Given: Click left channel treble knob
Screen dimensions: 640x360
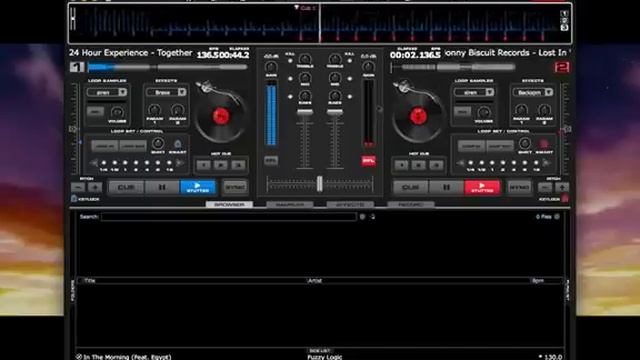Looking at the screenshot, I should (x=305, y=59).
